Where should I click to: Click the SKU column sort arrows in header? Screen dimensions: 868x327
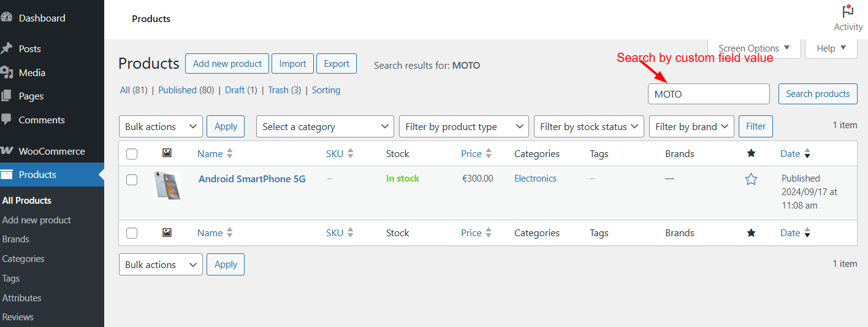pos(350,153)
